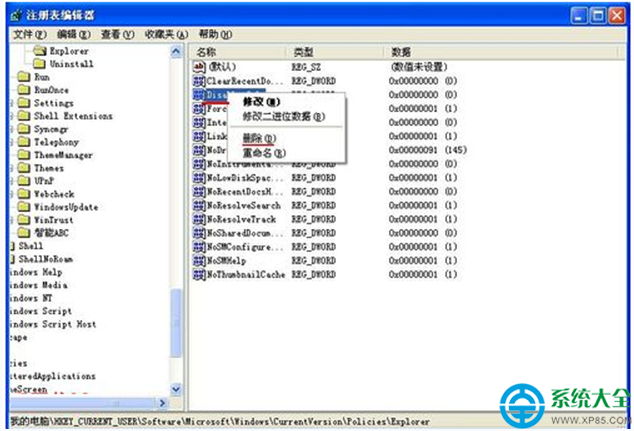The width and height of the screenshot is (634, 431).
Task: Click the NoSMHelp value icon
Action: click(x=199, y=261)
